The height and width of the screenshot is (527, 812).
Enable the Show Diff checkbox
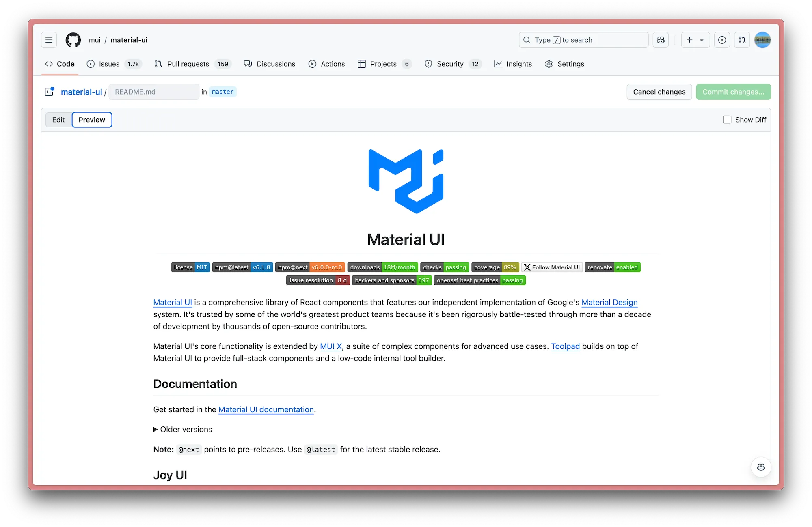click(727, 120)
